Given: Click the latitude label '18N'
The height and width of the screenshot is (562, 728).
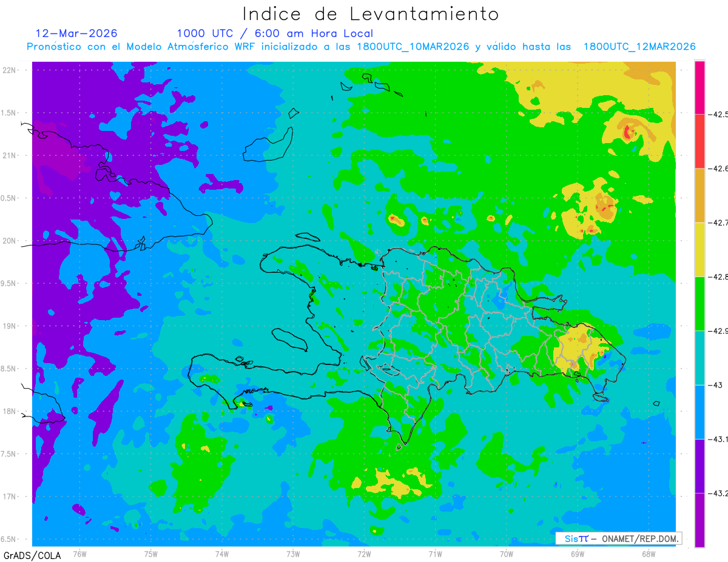Looking at the screenshot, I should tap(9, 412).
